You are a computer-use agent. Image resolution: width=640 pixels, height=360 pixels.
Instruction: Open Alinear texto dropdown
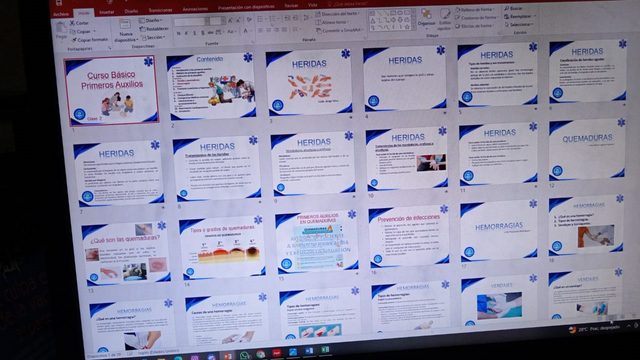point(333,22)
